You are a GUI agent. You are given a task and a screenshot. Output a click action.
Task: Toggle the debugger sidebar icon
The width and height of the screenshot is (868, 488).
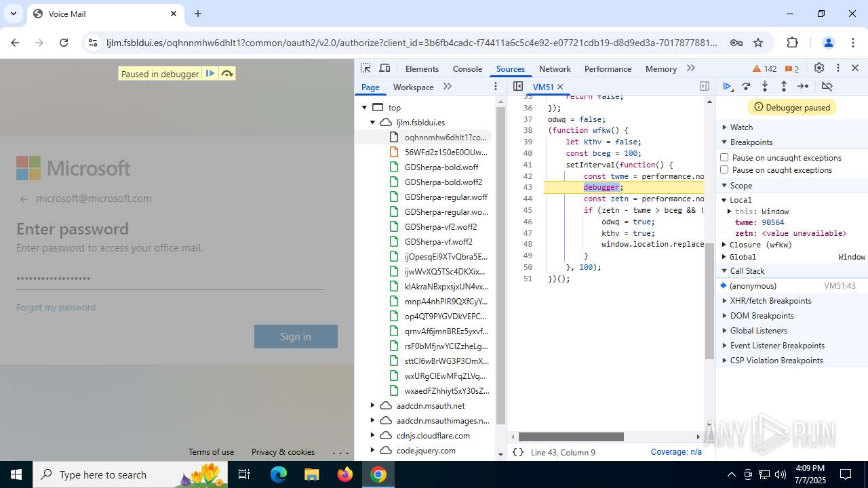pyautogui.click(x=705, y=86)
